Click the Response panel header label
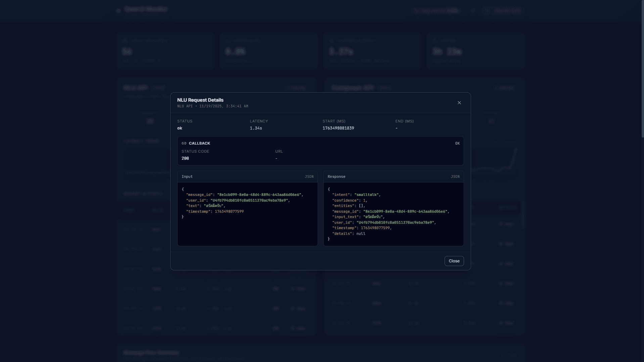The height and width of the screenshot is (362, 644). [x=336, y=176]
